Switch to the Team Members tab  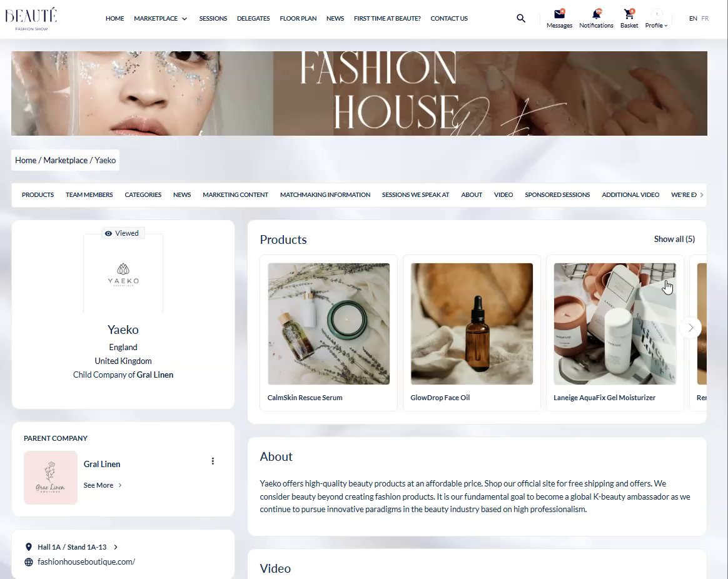pyautogui.click(x=89, y=194)
